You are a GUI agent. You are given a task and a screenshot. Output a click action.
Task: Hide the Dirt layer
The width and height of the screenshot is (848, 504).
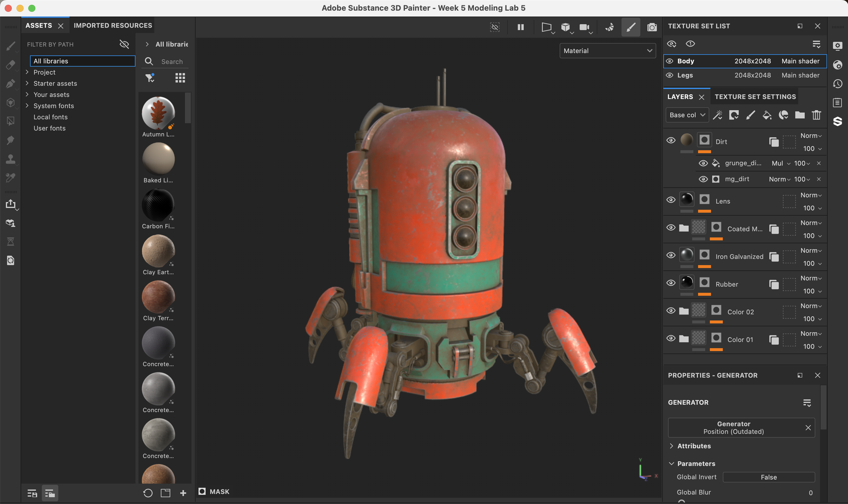(671, 140)
